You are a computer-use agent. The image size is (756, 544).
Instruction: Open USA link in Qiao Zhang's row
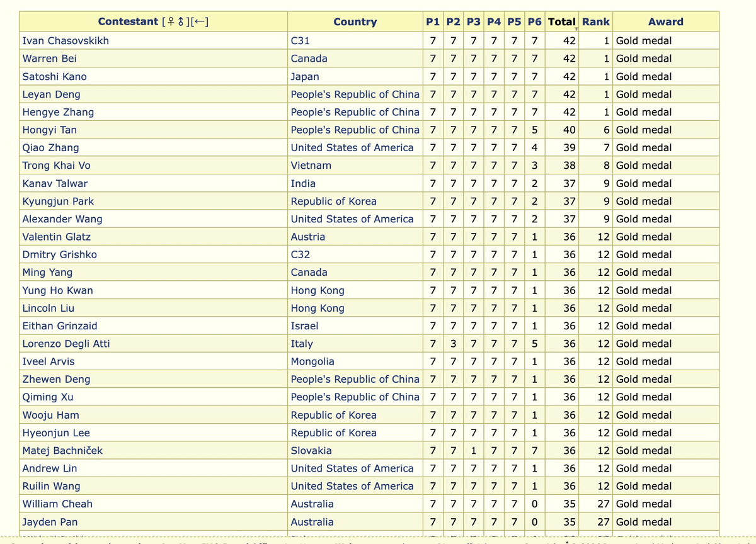352,148
